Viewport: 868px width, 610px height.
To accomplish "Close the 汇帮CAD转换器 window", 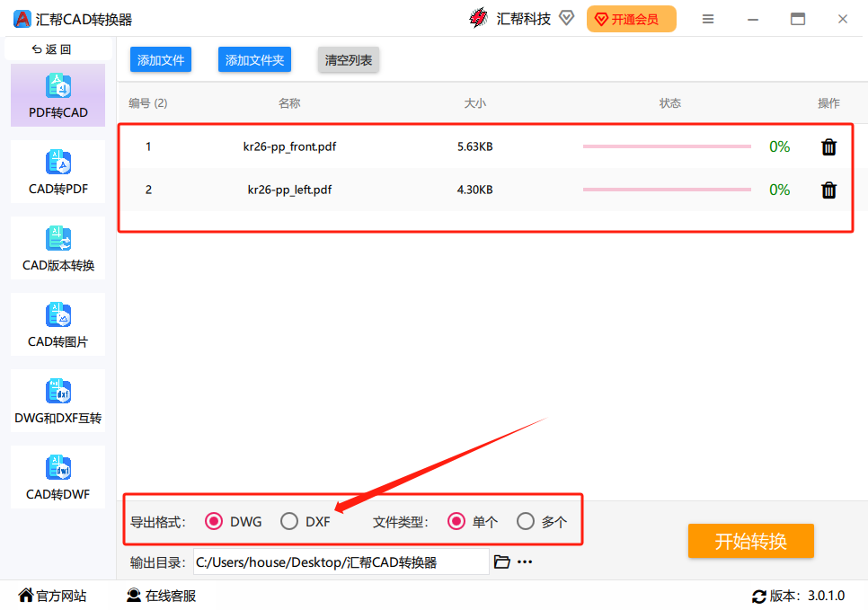I will (843, 19).
